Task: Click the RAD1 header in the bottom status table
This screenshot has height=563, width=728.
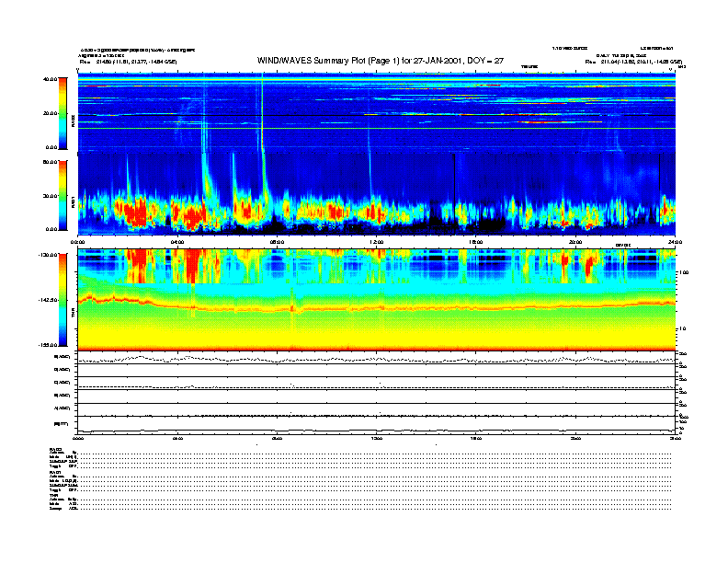Action: pos(55,472)
